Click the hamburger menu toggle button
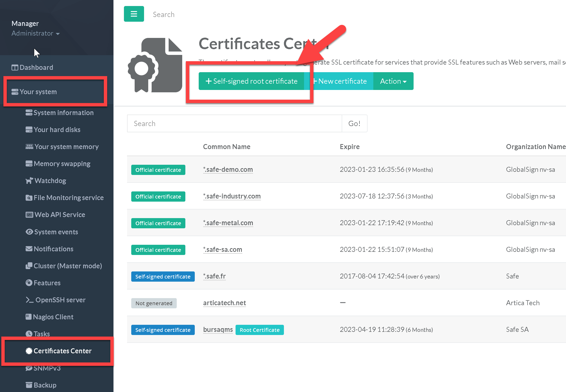566x392 pixels. point(134,14)
